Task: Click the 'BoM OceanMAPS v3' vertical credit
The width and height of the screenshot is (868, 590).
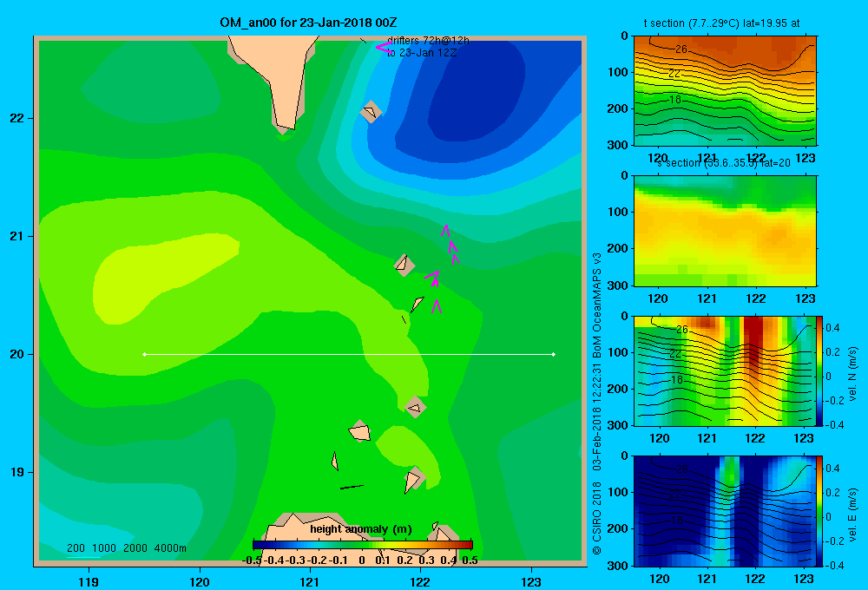Action: [597, 305]
